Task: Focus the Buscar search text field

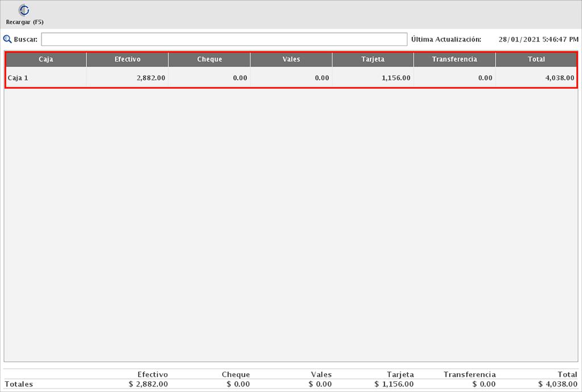Action: point(224,39)
